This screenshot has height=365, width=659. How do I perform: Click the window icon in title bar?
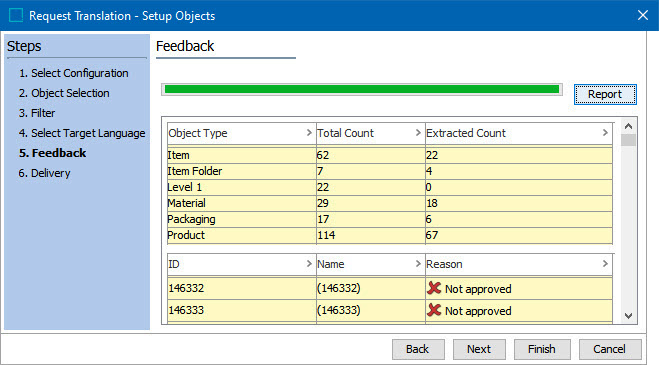[16, 15]
